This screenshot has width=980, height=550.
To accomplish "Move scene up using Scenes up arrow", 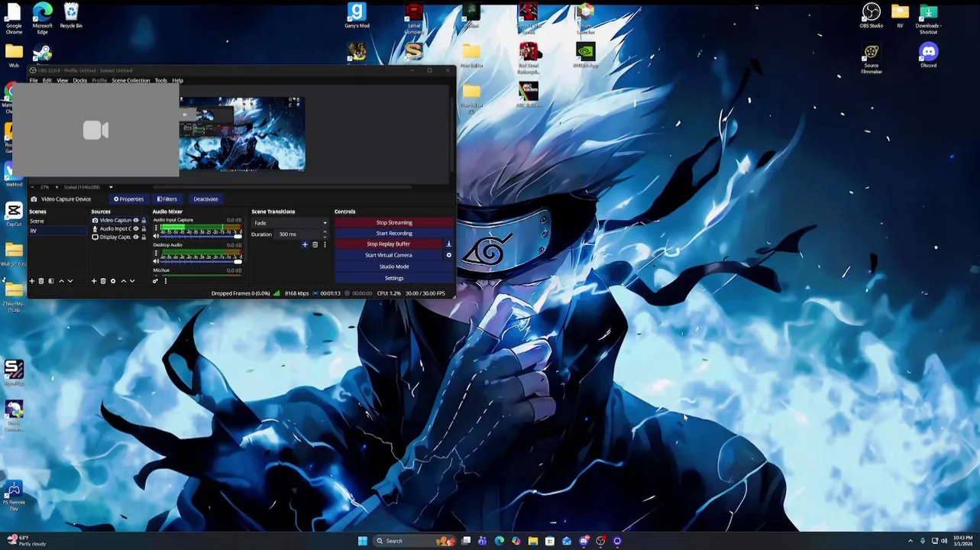I will [x=61, y=281].
